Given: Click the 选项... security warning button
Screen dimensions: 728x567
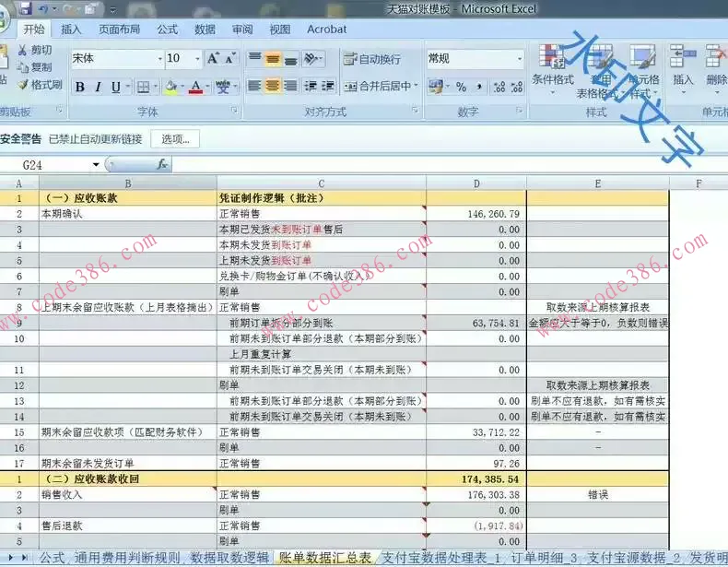Looking at the screenshot, I should (x=175, y=139).
